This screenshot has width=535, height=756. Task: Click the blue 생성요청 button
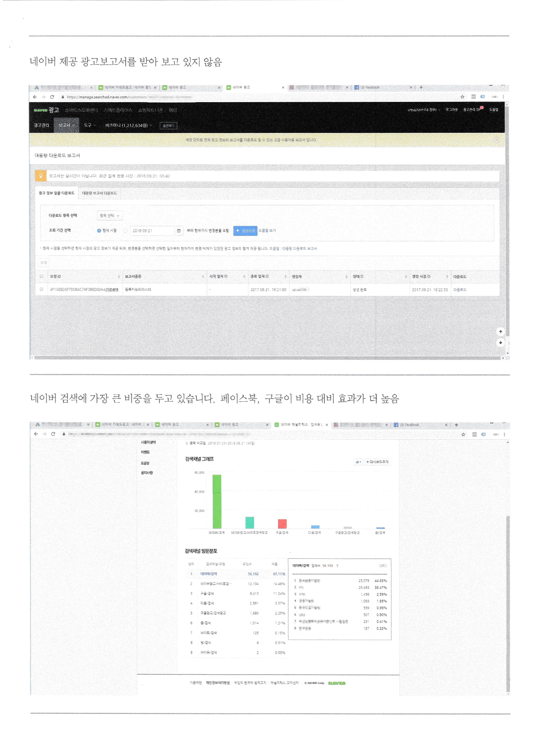(x=245, y=231)
